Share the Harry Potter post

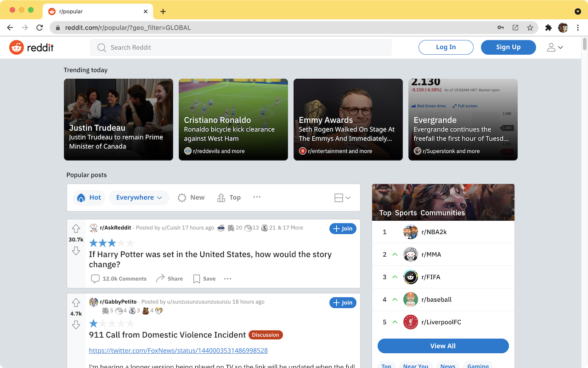click(x=170, y=279)
